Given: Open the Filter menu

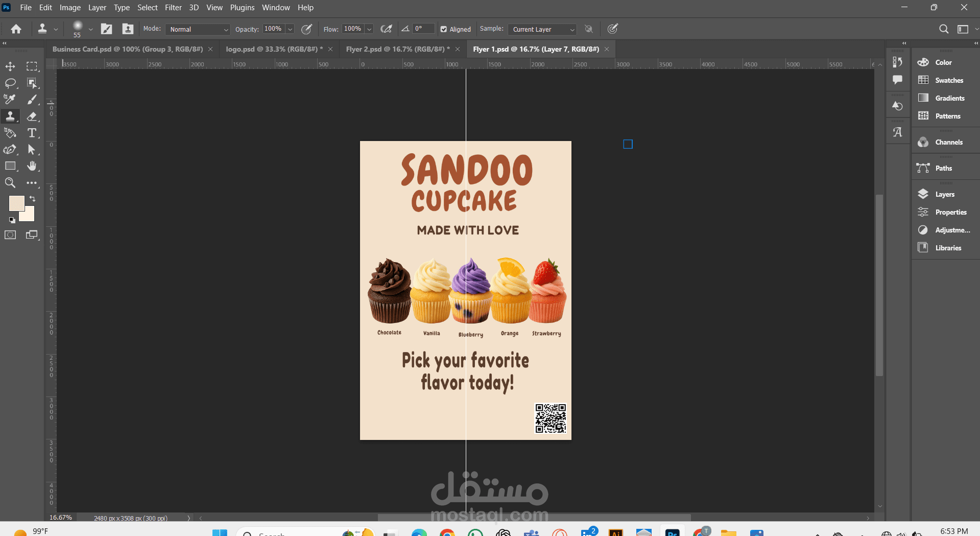Looking at the screenshot, I should pos(173,8).
